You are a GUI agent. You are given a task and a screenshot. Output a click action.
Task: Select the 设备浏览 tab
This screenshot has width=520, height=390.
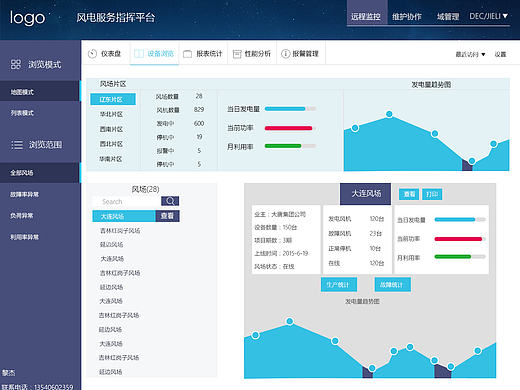pos(154,53)
